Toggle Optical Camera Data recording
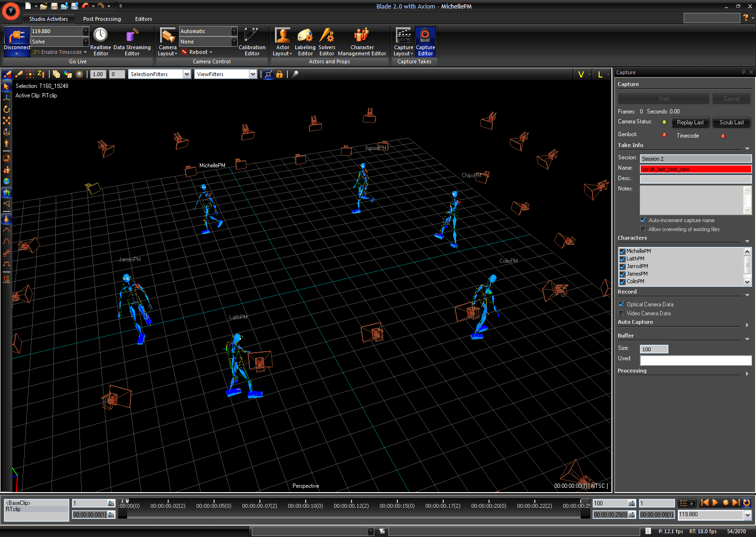Image resolution: width=756 pixels, height=537 pixels. 621,304
